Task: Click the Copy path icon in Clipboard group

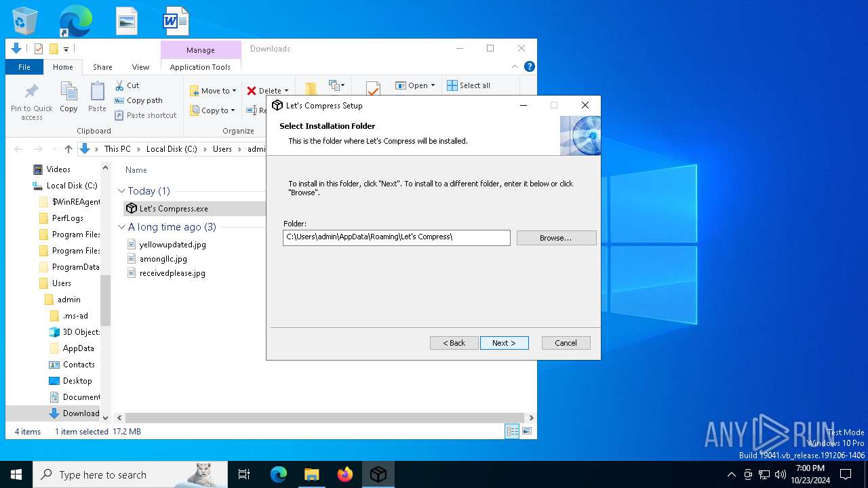Action: pyautogui.click(x=119, y=100)
